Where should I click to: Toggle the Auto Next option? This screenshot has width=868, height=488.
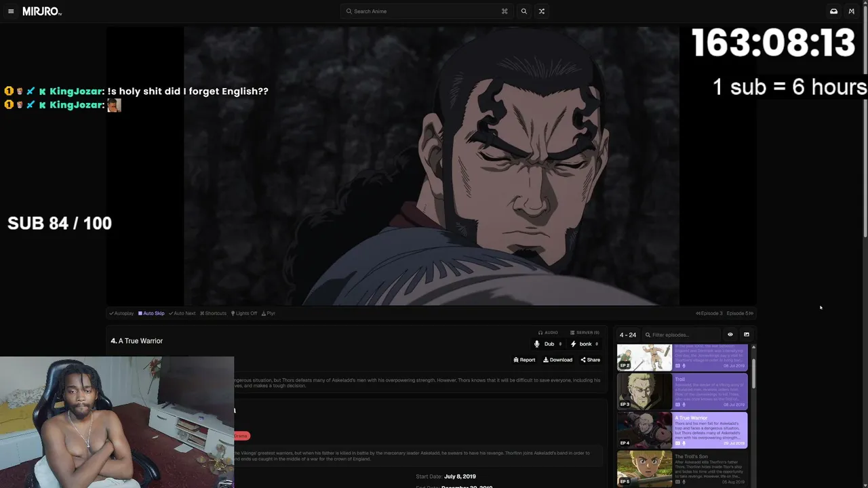click(182, 313)
